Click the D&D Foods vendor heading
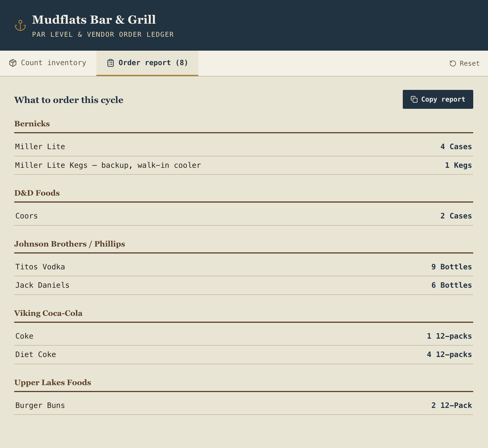 point(37,193)
